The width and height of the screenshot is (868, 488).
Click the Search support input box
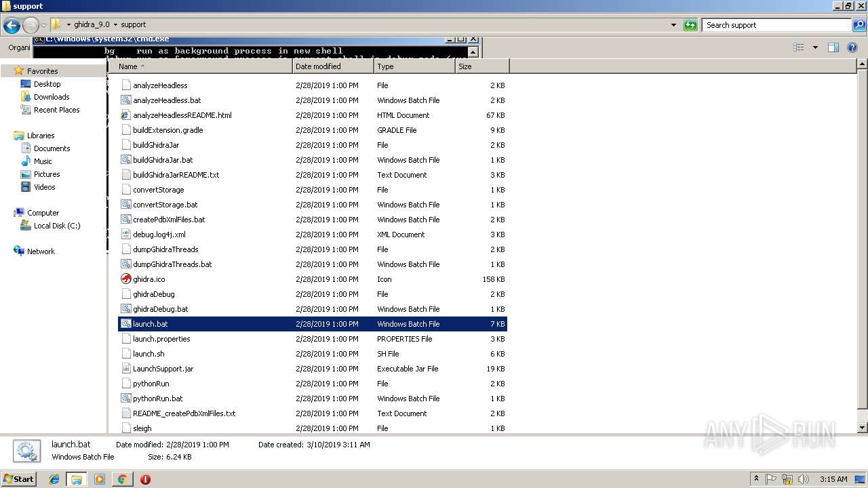[777, 25]
